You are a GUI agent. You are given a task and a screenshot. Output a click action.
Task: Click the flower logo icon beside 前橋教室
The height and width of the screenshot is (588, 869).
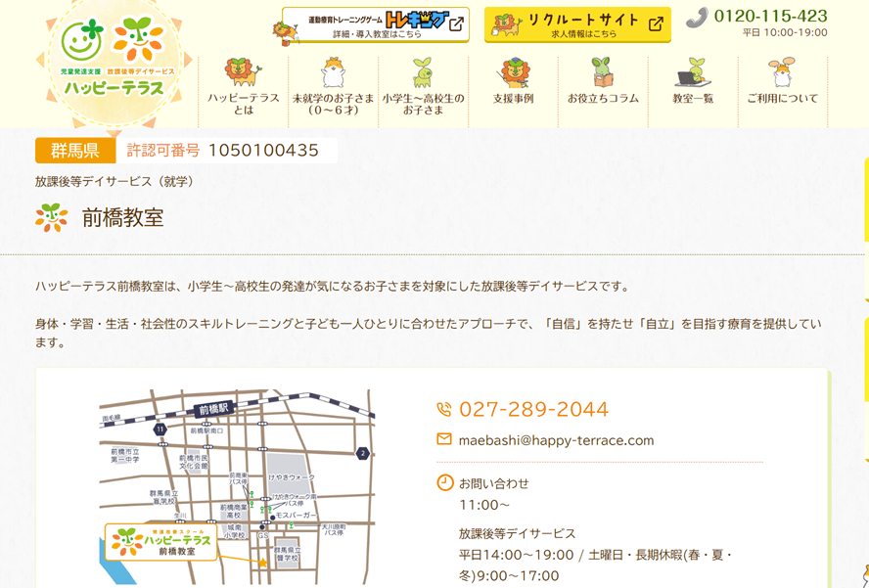52,217
